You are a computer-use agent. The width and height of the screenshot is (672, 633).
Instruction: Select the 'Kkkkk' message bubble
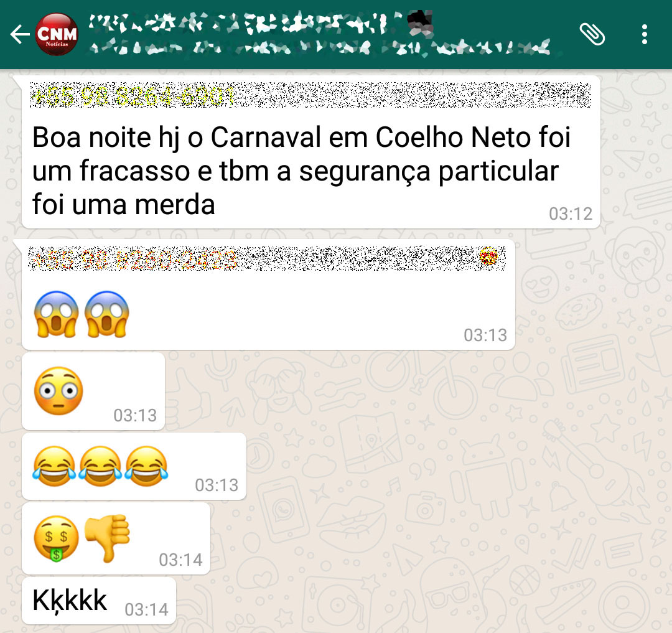[99, 601]
